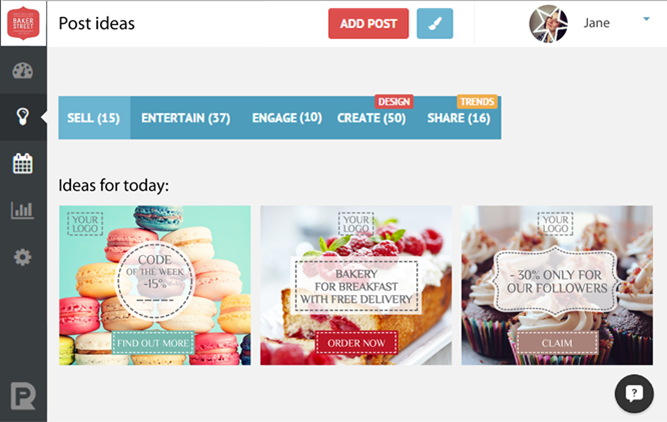Open the bar chart analytics icon
The image size is (667, 422).
[23, 210]
